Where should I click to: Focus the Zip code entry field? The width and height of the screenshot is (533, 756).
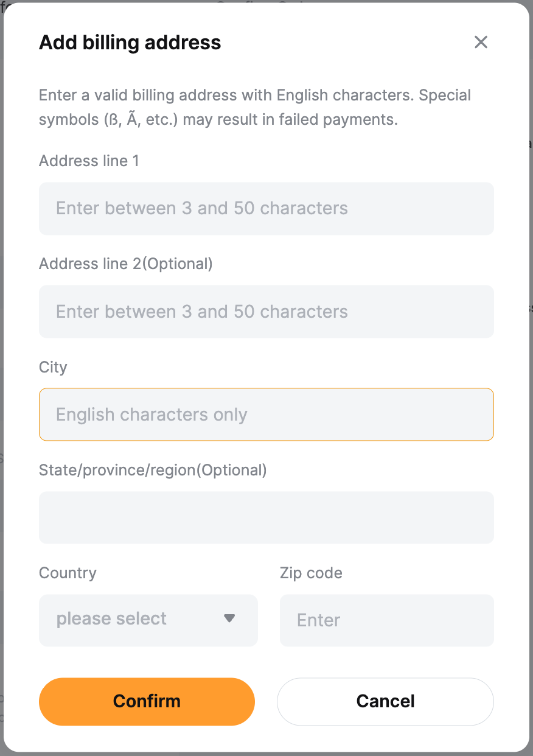[x=386, y=620]
